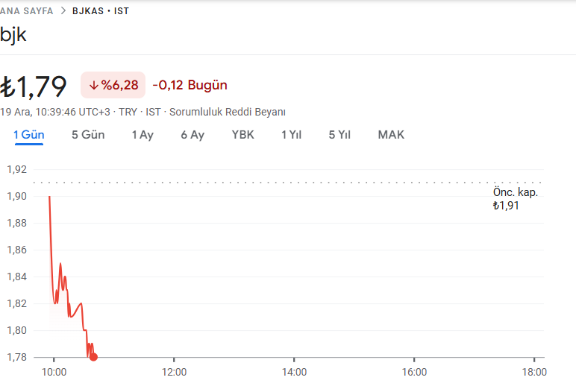Select the MAK maximum range tab
This screenshot has height=392, width=576.
coord(391,135)
